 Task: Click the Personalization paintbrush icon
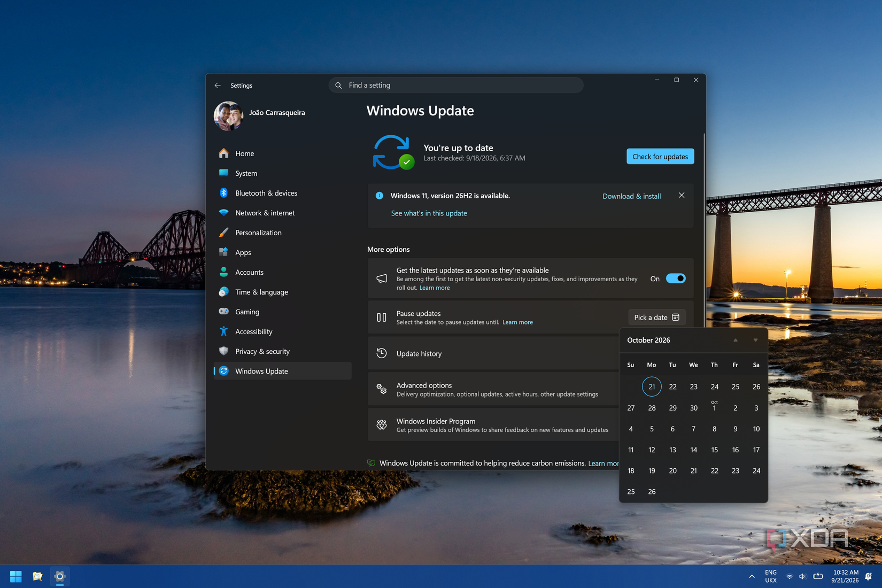224,233
